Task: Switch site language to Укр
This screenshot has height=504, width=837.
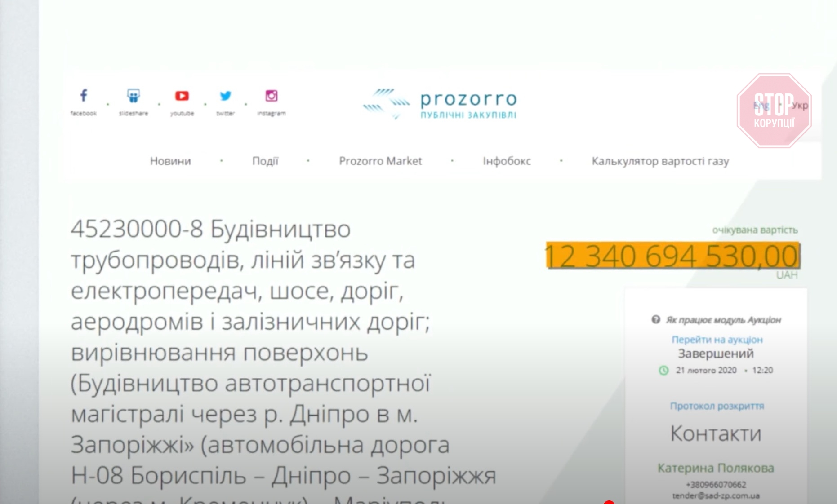Action: [x=800, y=106]
